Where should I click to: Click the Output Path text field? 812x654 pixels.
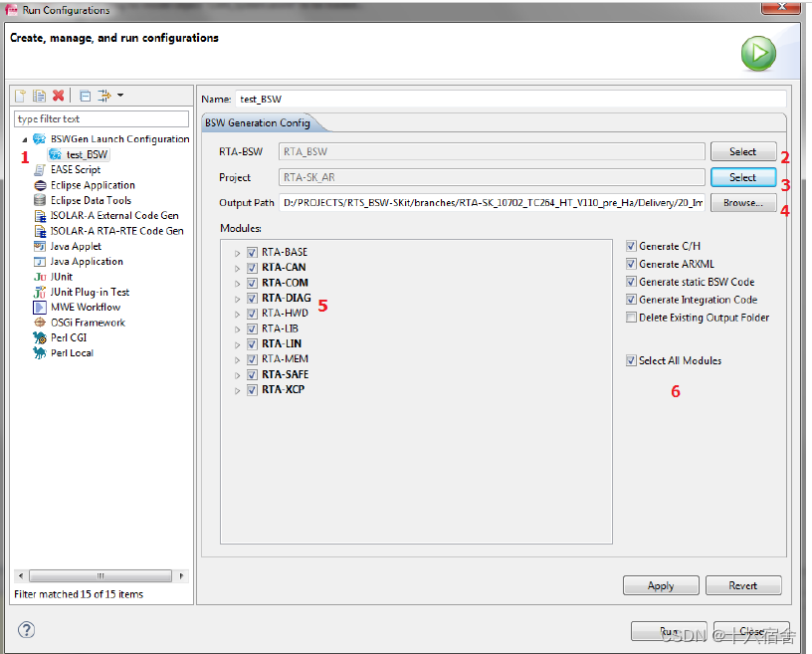point(492,203)
